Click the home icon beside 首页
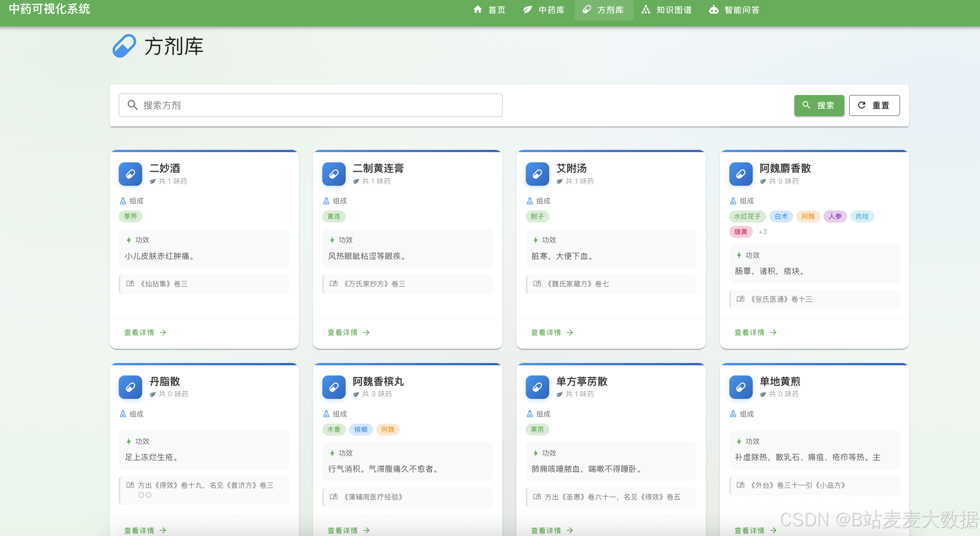 coord(478,10)
